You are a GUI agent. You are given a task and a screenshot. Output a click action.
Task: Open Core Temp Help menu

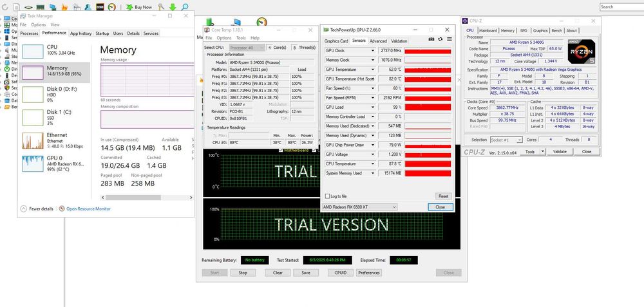coord(255,38)
